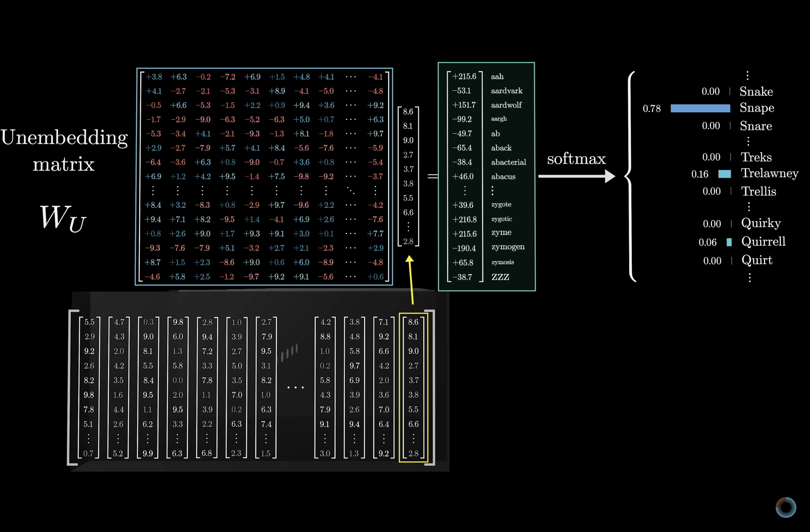
Task: Click the Snape label
Action: 757,108
